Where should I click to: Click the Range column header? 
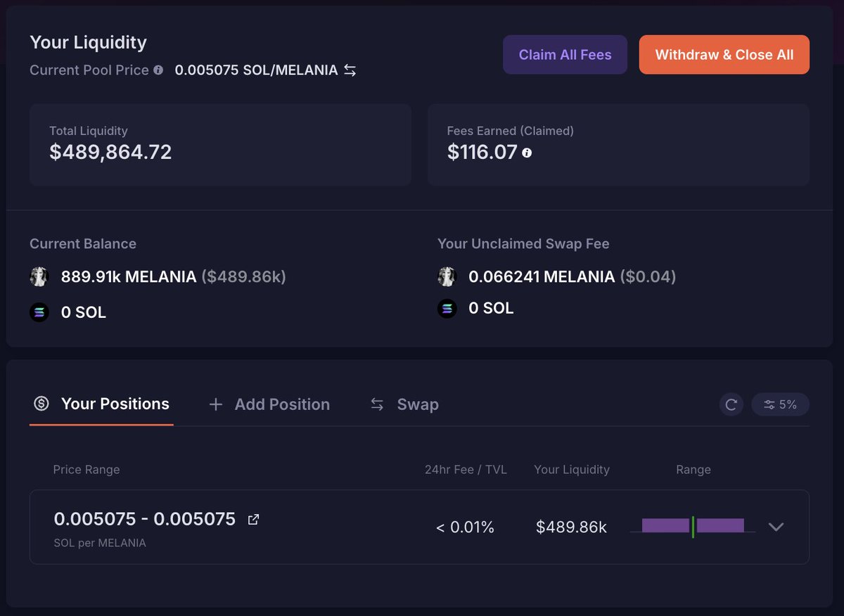[693, 469]
